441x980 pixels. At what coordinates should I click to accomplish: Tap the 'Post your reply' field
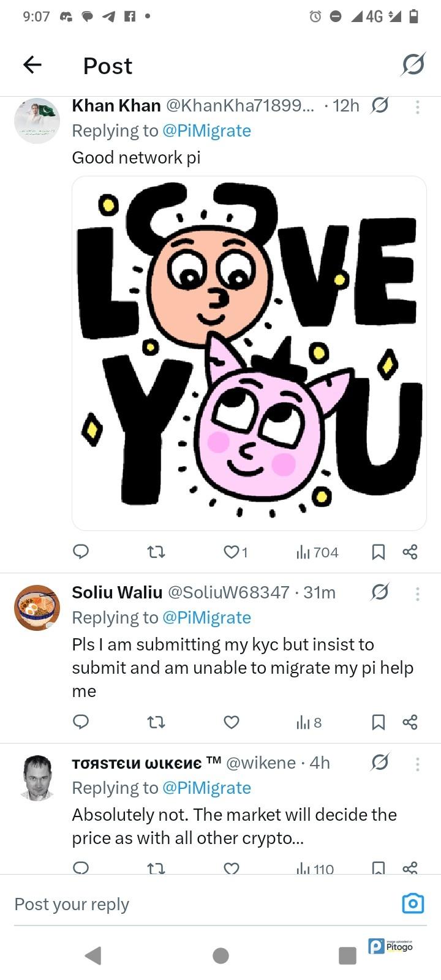(184, 905)
